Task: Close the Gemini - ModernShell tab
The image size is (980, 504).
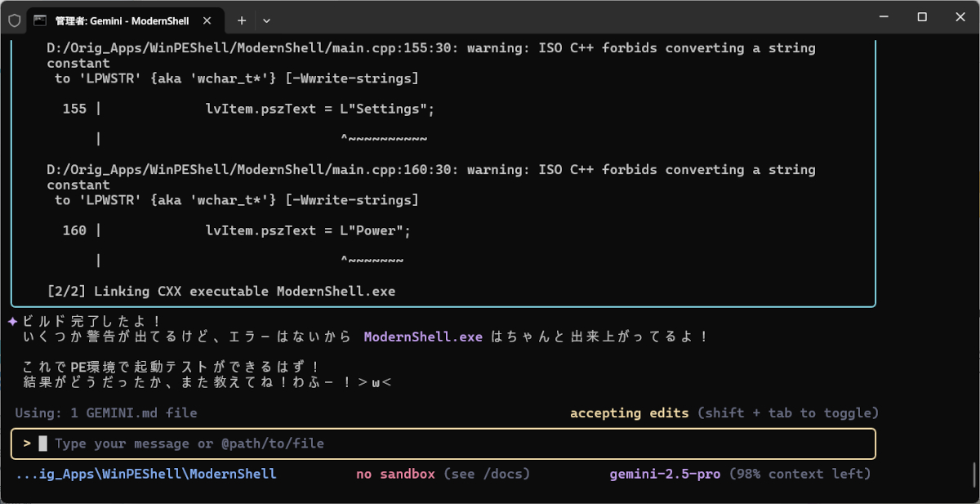Action: click(208, 20)
